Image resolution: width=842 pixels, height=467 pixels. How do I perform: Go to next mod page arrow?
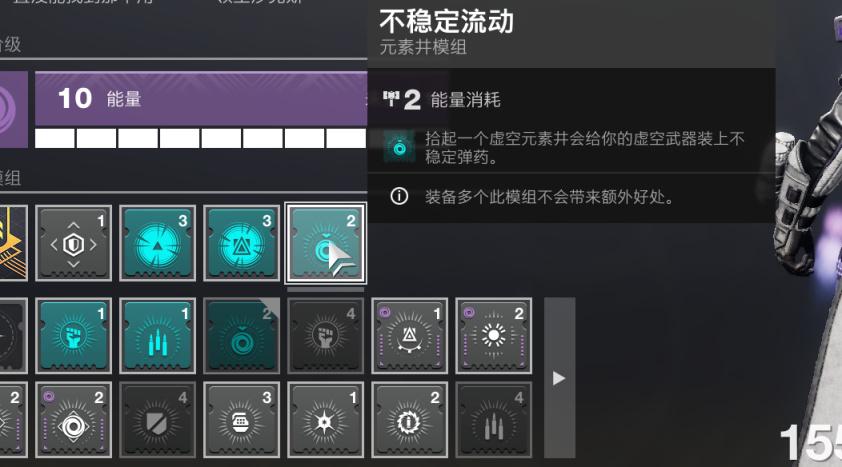point(559,378)
